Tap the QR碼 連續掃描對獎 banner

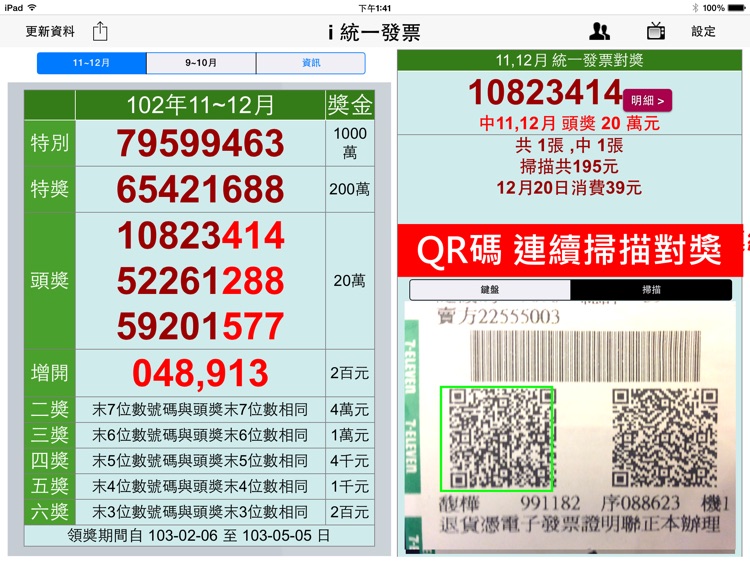pyautogui.click(x=569, y=250)
